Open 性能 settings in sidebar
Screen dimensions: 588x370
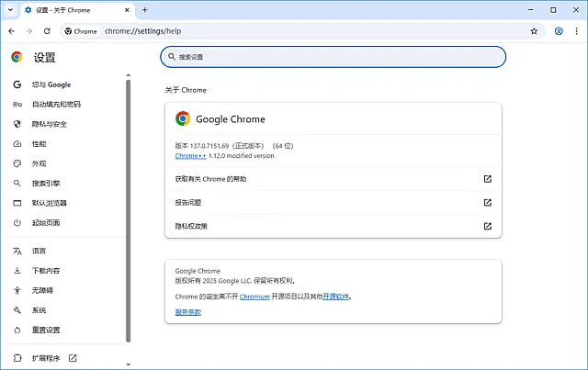pos(39,144)
